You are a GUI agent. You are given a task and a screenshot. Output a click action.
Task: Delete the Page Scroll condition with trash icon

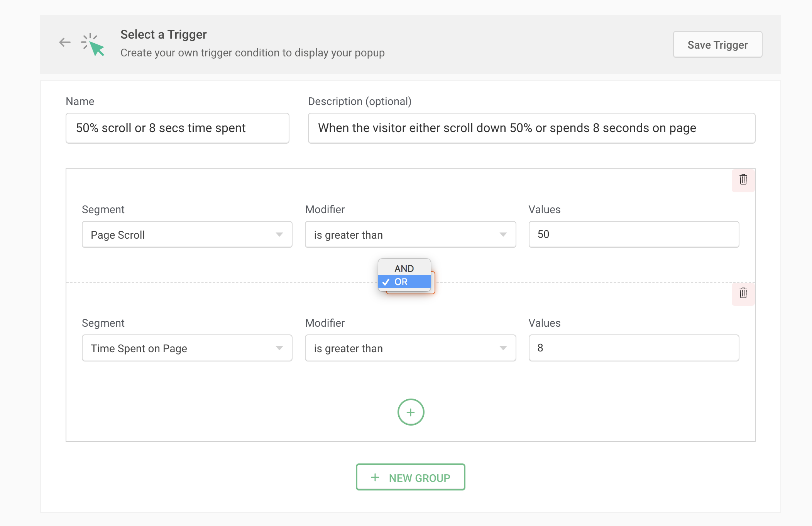click(x=743, y=180)
